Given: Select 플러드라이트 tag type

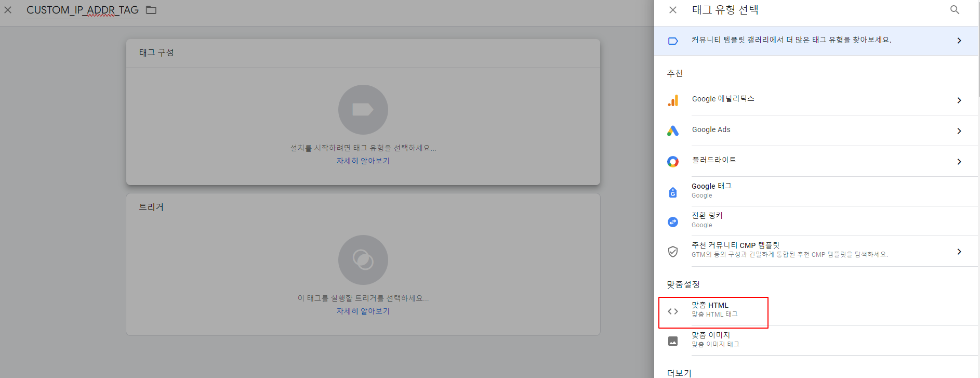Looking at the screenshot, I should 816,161.
